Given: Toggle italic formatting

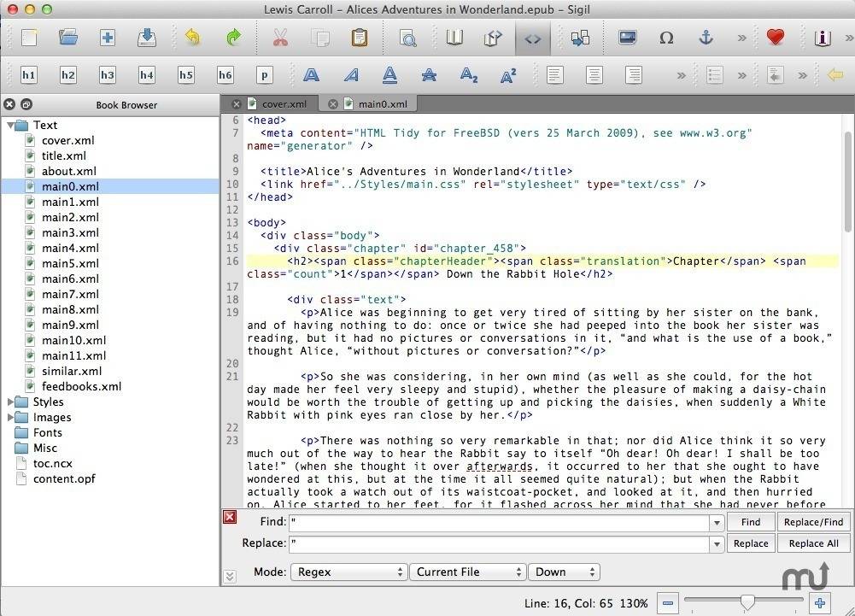Looking at the screenshot, I should coord(350,74).
